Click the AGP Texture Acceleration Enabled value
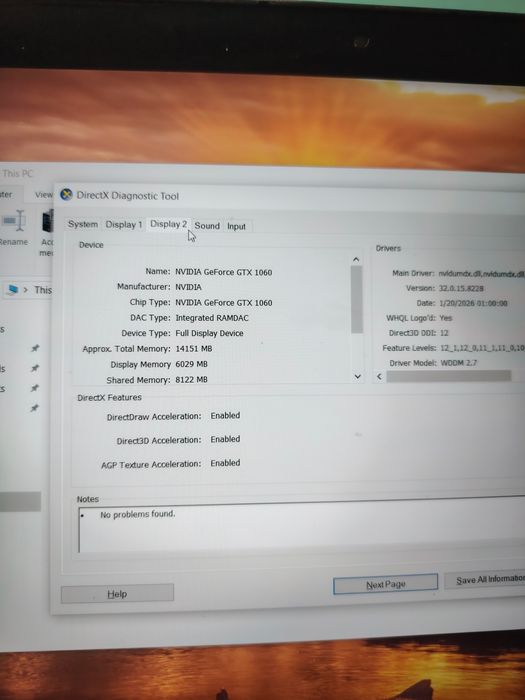This screenshot has width=525, height=700. pyautogui.click(x=225, y=463)
